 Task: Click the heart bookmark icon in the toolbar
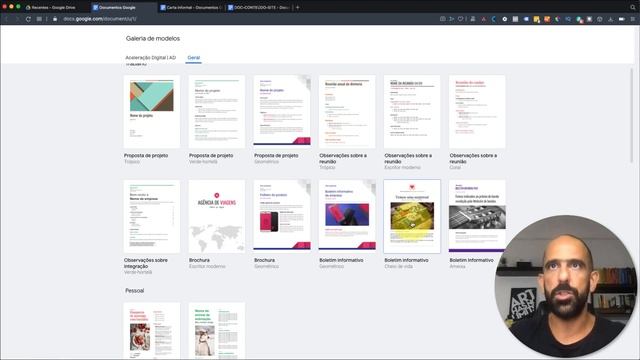[461, 19]
